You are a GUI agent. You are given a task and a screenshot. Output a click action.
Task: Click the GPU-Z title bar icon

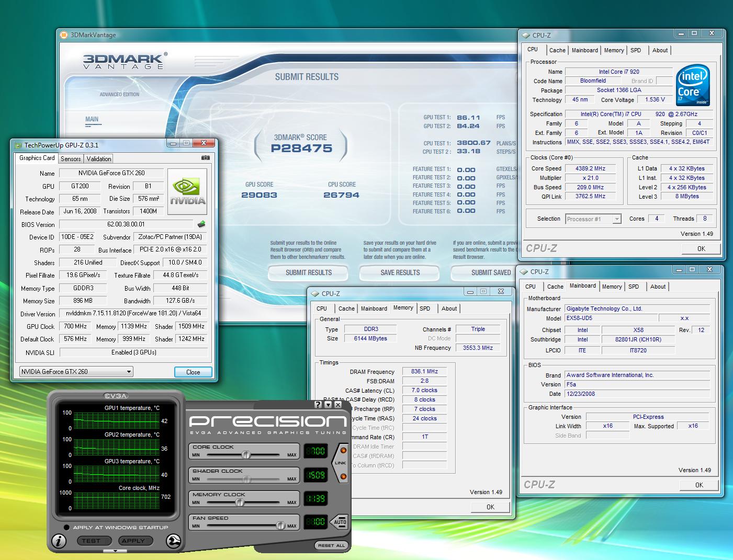tap(18, 145)
